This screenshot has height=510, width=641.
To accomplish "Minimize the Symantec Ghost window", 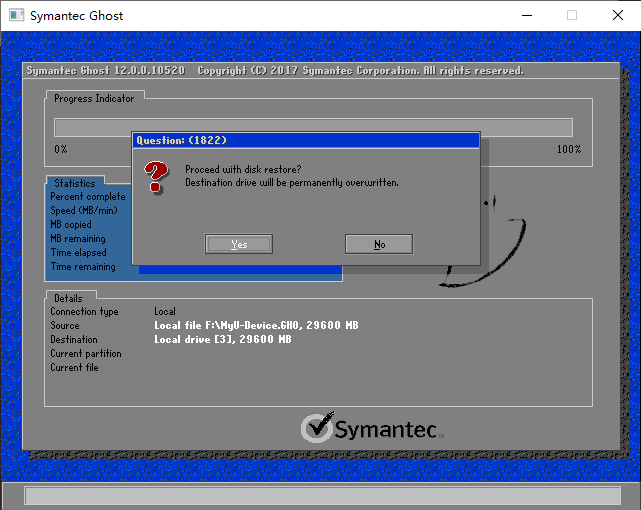I will click(x=527, y=16).
